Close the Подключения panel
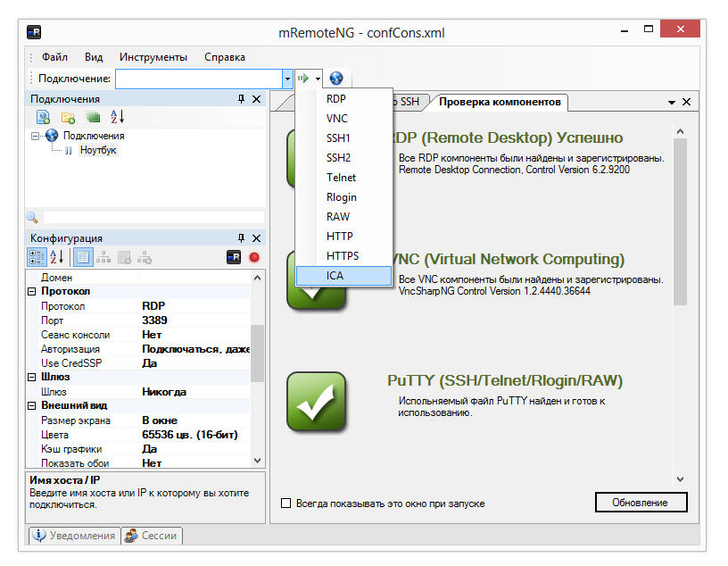 point(256,98)
